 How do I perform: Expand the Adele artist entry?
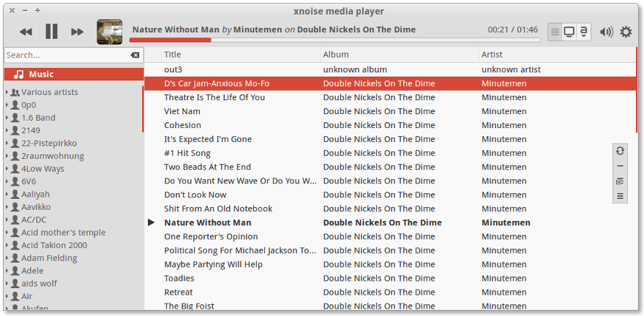coord(7,271)
